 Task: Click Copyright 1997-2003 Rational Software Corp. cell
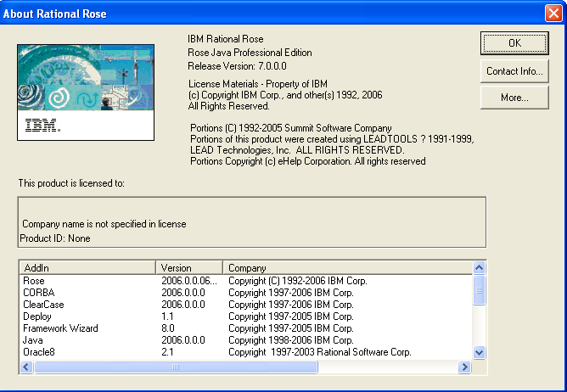click(320, 352)
